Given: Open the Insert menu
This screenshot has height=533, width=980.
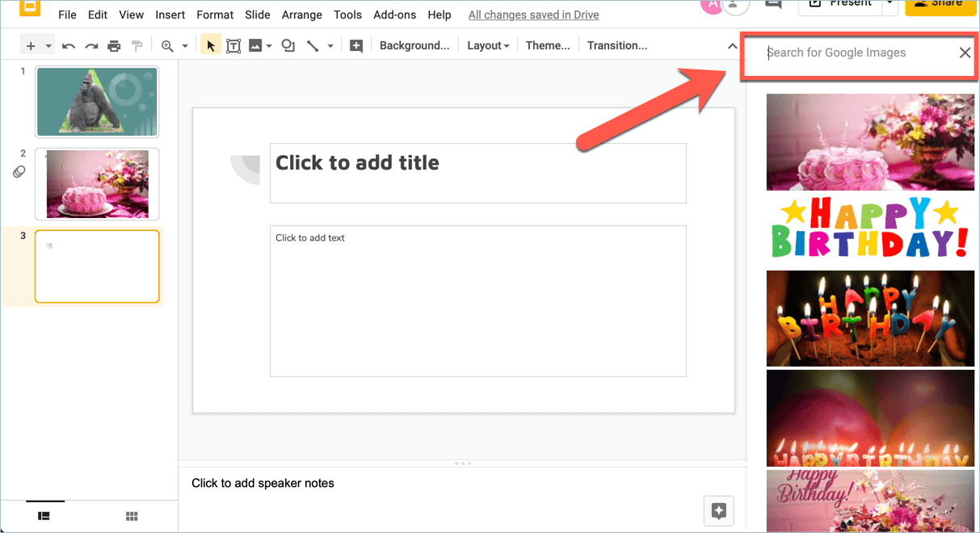Looking at the screenshot, I should (x=170, y=14).
